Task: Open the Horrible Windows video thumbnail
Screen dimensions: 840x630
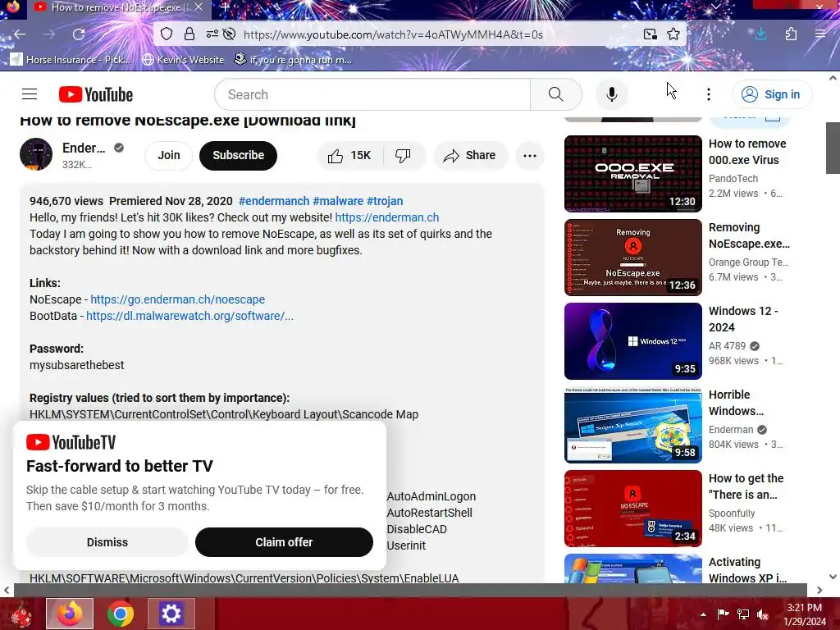Action: (632, 425)
